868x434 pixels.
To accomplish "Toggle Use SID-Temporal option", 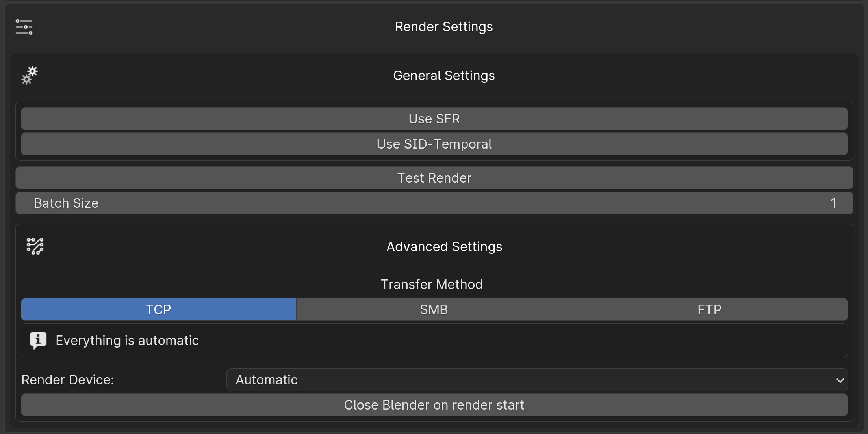I will (434, 144).
